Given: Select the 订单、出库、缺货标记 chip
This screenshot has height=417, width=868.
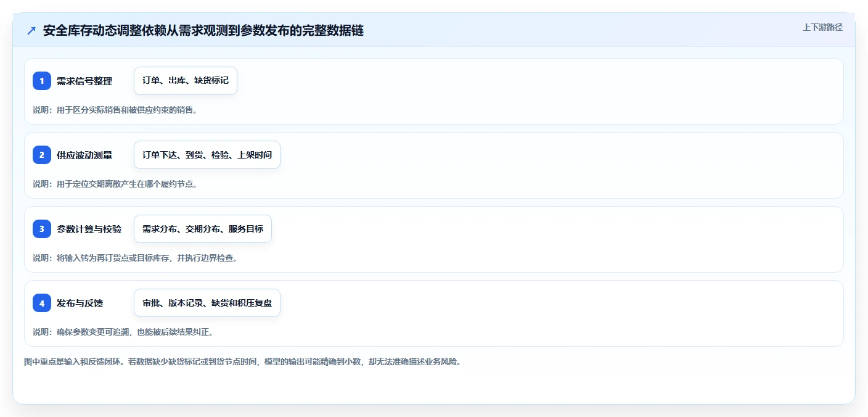Looking at the screenshot, I should (x=186, y=81).
